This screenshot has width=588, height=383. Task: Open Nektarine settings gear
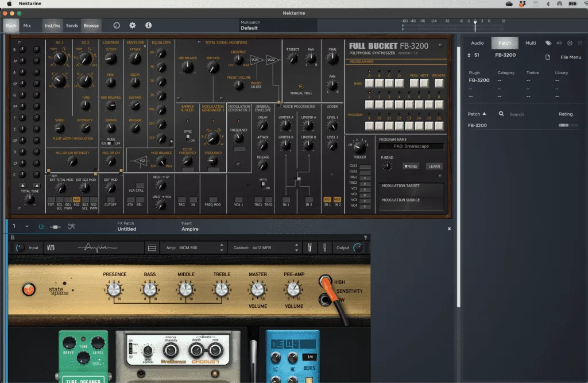[133, 25]
